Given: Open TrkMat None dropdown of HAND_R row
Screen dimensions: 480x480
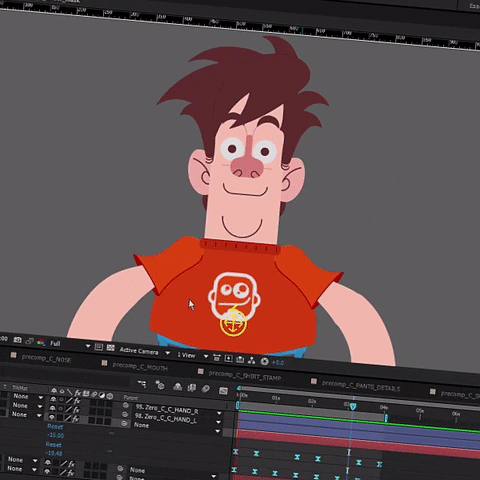Looking at the screenshot, I should [28, 397].
